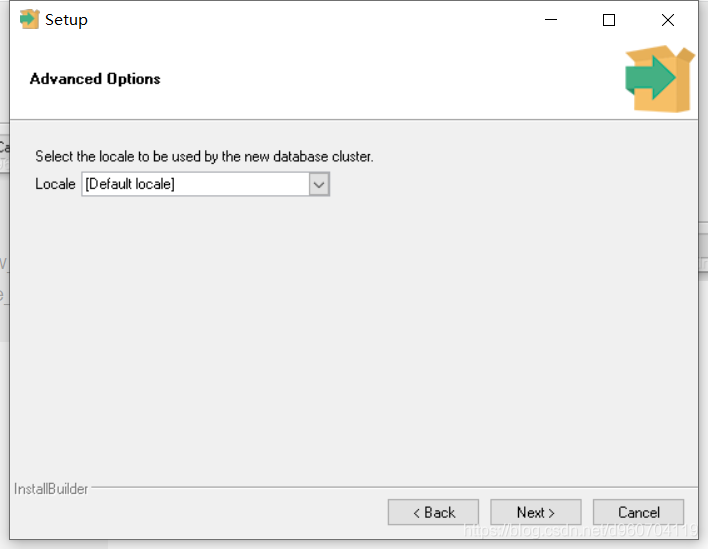
Task: Close the Setup window
Action: click(x=667, y=20)
